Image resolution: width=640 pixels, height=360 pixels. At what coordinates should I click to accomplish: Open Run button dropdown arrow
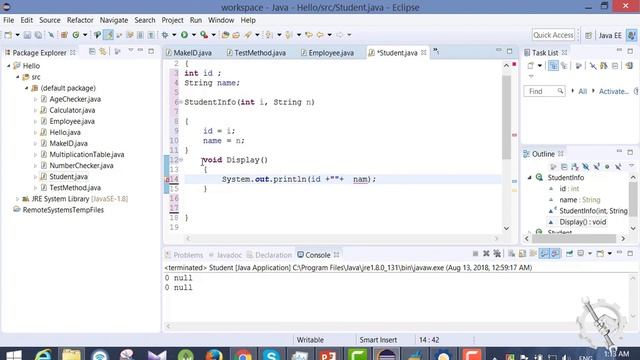pyautogui.click(x=193, y=35)
